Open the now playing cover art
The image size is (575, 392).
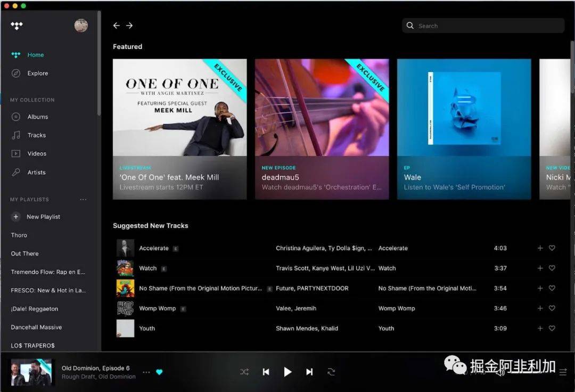[x=32, y=372]
